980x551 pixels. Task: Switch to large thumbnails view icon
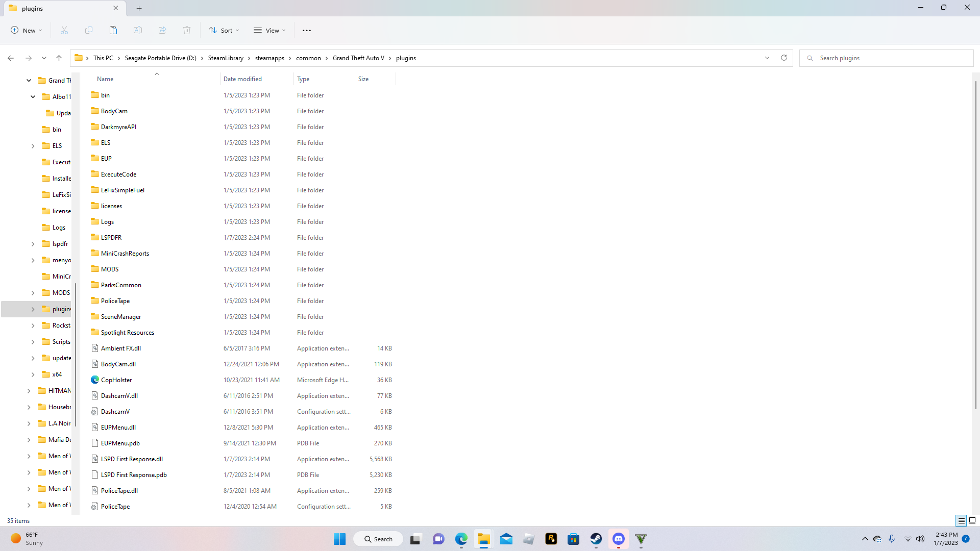[x=972, y=521]
